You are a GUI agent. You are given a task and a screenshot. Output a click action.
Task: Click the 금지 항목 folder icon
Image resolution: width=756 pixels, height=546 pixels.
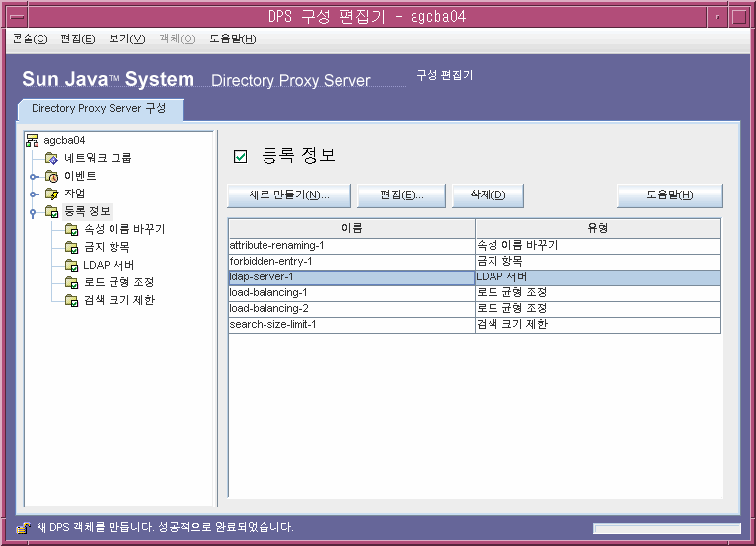coord(71,247)
